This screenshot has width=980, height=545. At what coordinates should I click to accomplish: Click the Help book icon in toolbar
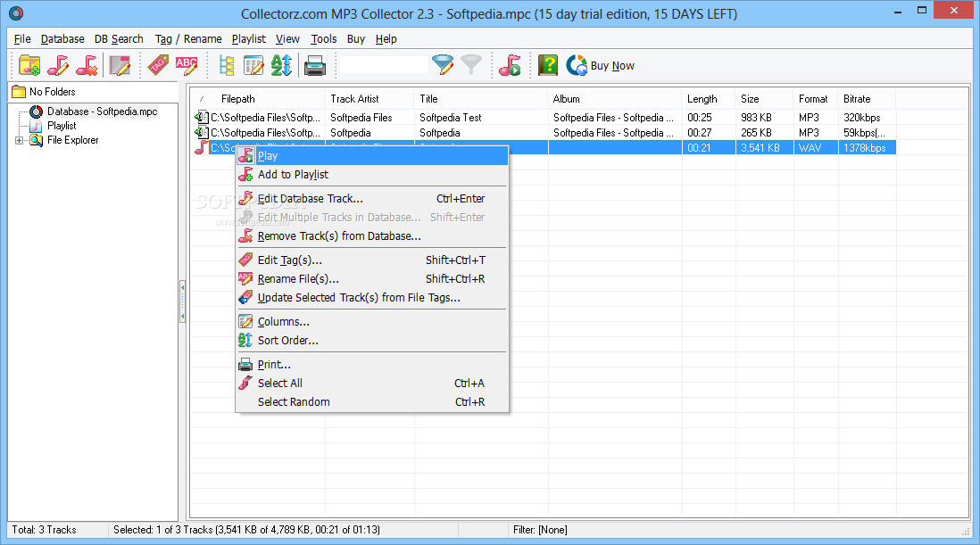tap(548, 65)
